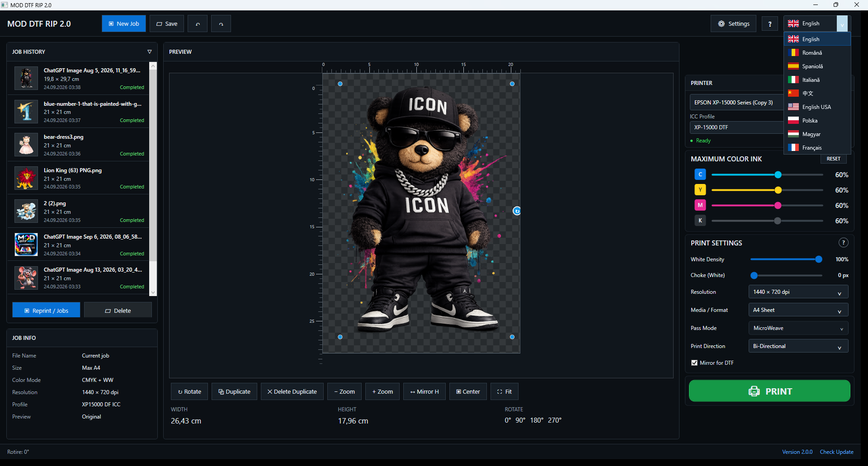Set rotation to 0°
868x466 pixels.
[508, 420]
